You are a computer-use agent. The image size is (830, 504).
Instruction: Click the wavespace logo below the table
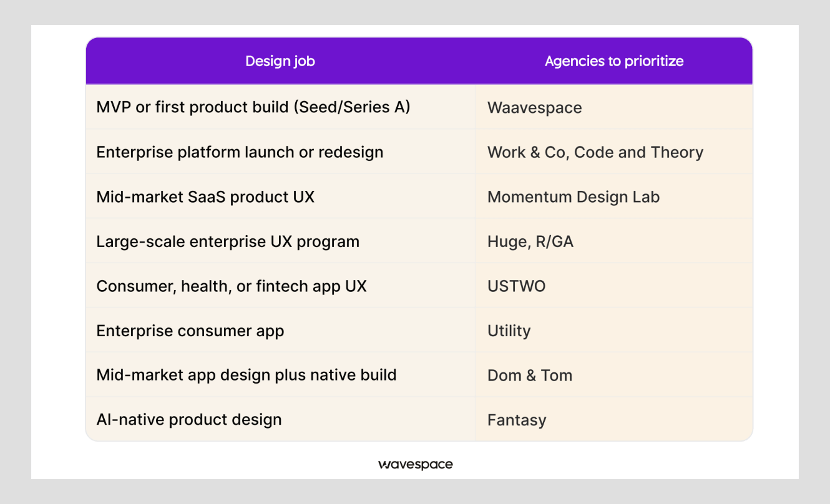pyautogui.click(x=416, y=465)
